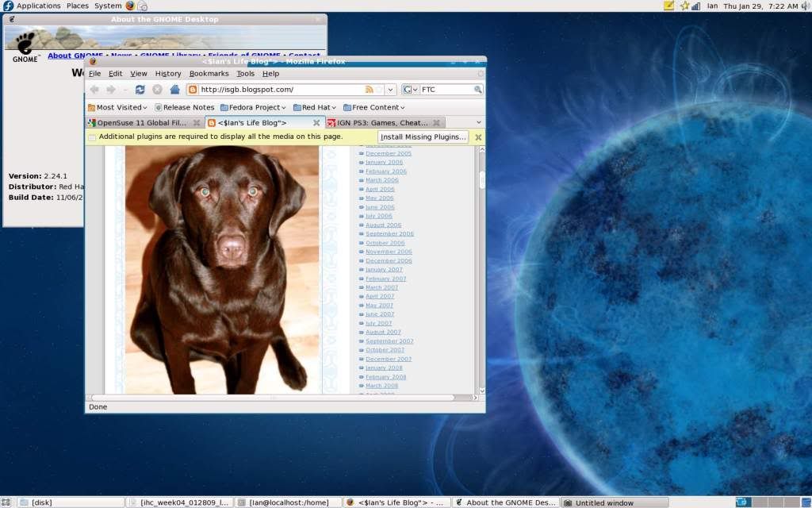Open the list all tabs dropdown arrow

pos(478,123)
